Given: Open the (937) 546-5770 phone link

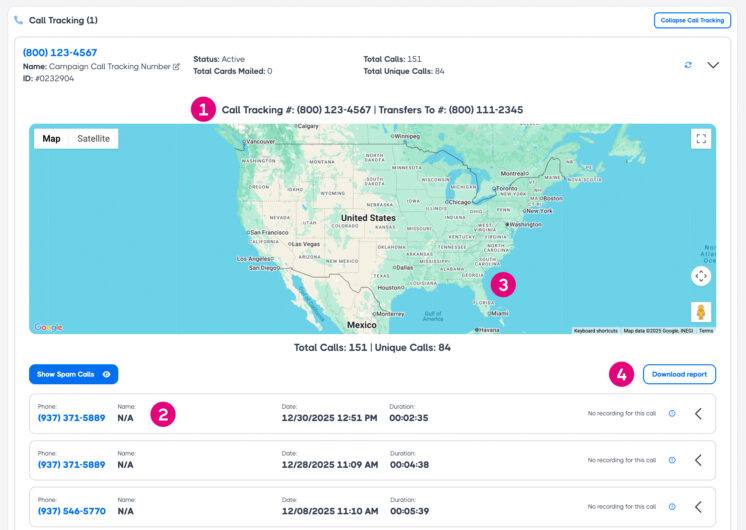Looking at the screenshot, I should [x=72, y=511].
